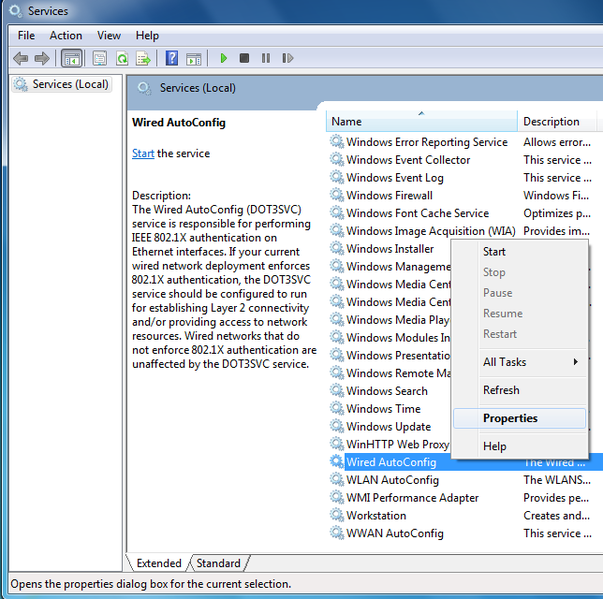Click the Forward arrow toolbar icon
Image resolution: width=603 pixels, height=599 pixels.
tap(42, 58)
